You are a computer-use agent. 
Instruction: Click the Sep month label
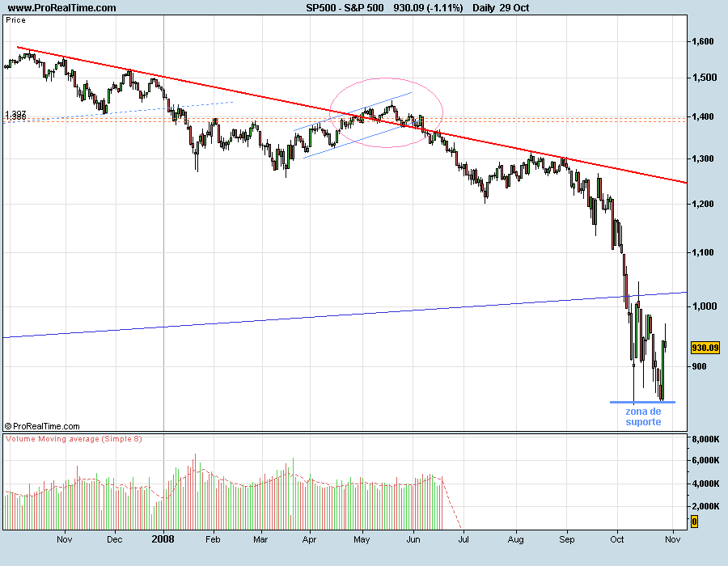point(566,539)
